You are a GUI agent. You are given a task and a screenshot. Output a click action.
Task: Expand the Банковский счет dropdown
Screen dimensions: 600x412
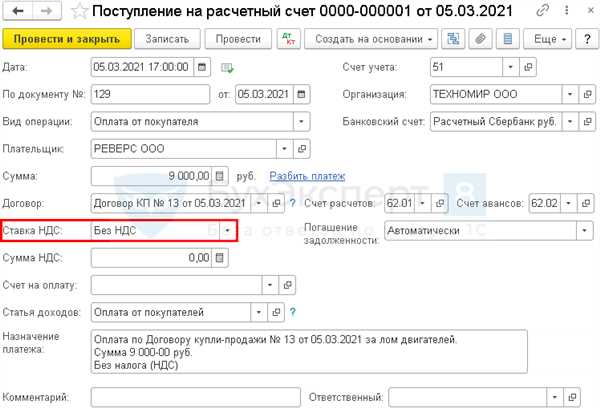tap(570, 121)
